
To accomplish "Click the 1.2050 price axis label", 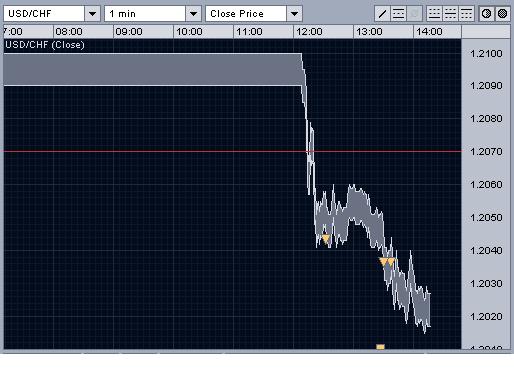I will point(486,218).
